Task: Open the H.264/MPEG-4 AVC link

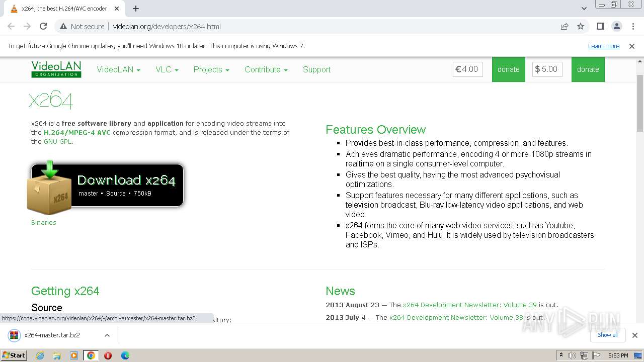Action: (77, 132)
